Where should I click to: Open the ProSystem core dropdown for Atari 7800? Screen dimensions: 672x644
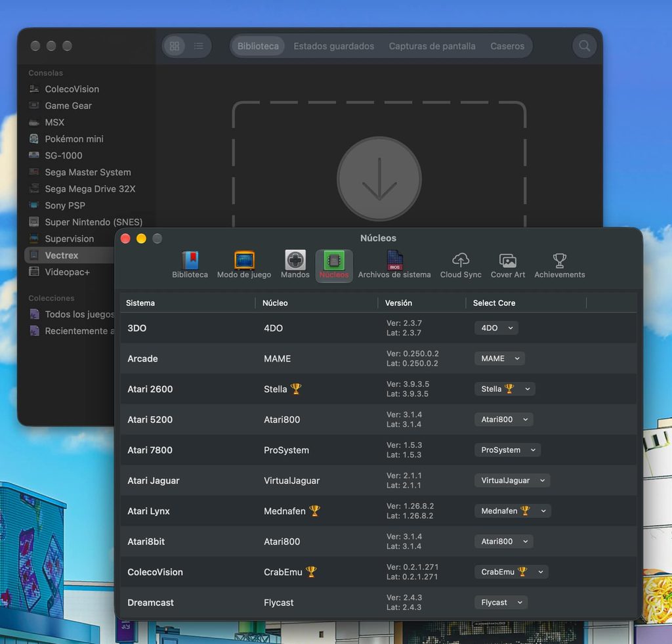[507, 450]
